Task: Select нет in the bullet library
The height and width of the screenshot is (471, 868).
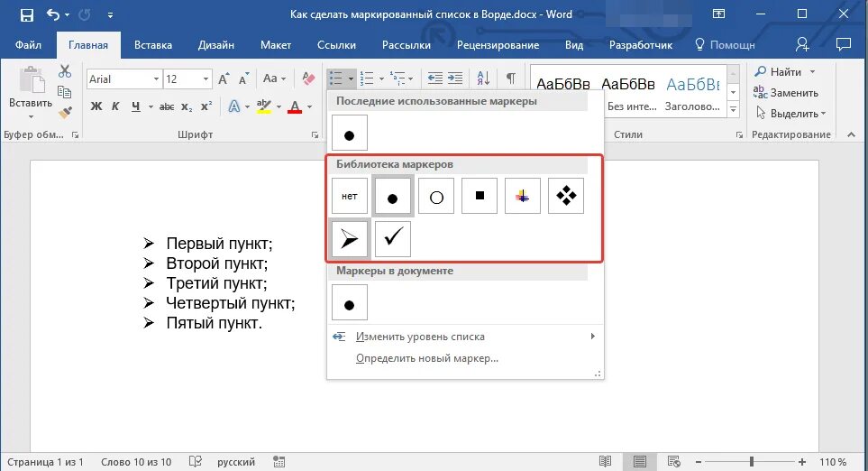Action: 350,196
